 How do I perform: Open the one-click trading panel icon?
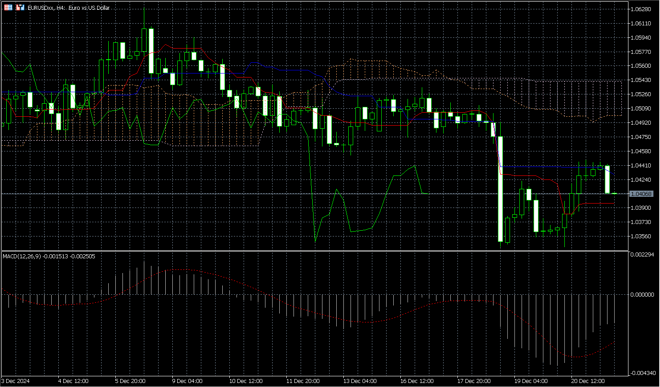8,7
